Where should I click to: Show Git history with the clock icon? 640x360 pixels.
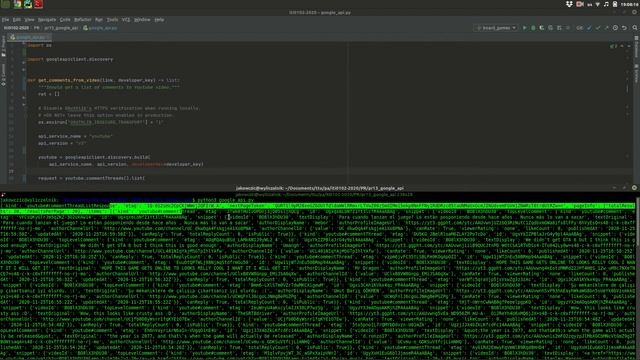tap(615, 28)
